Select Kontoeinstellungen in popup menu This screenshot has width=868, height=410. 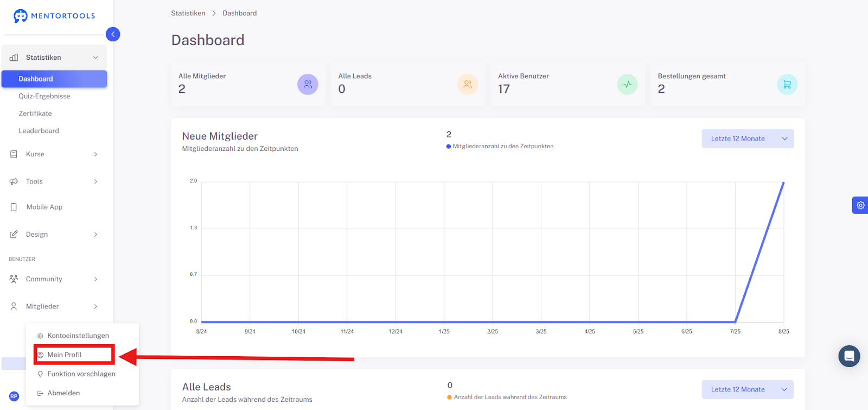(x=78, y=336)
